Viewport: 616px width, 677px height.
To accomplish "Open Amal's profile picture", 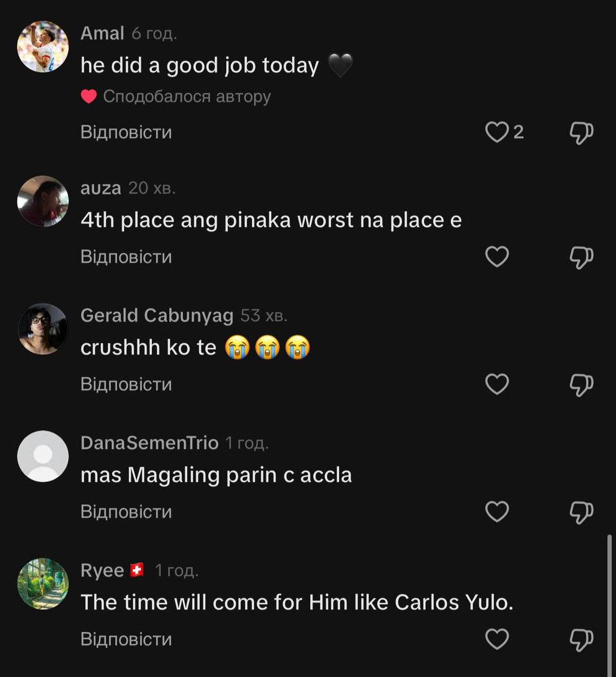I will point(43,47).
